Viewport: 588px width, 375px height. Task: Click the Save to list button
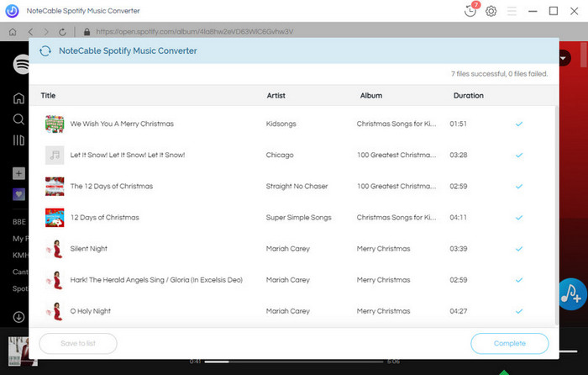tap(78, 343)
